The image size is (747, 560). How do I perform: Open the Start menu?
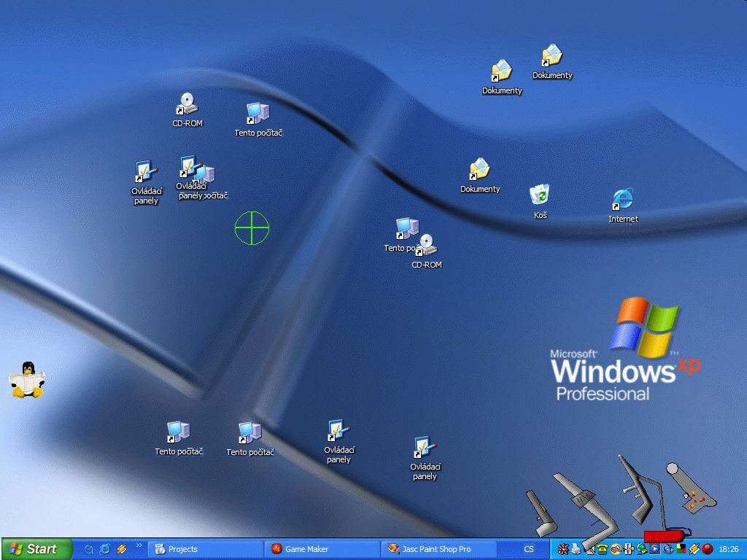[36, 549]
